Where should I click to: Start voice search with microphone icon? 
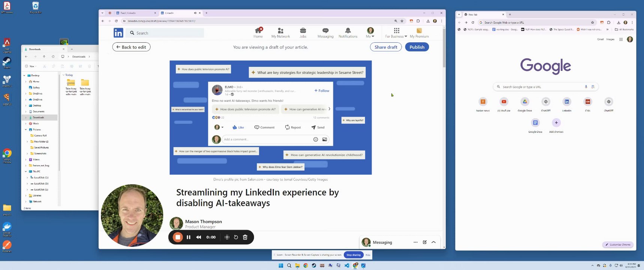tap(586, 87)
